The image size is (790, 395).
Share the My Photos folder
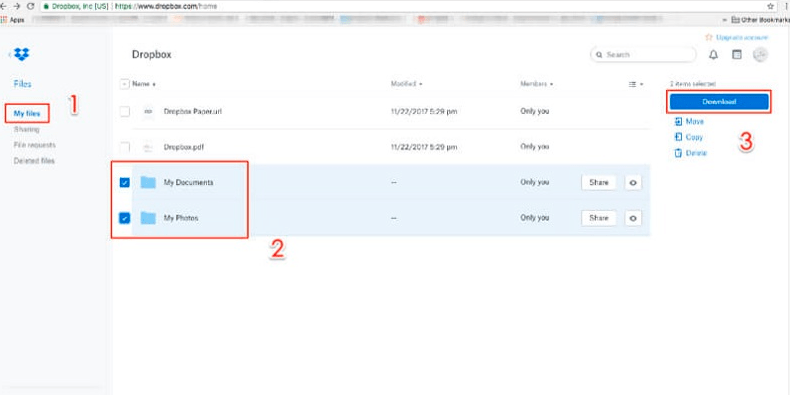(x=599, y=218)
